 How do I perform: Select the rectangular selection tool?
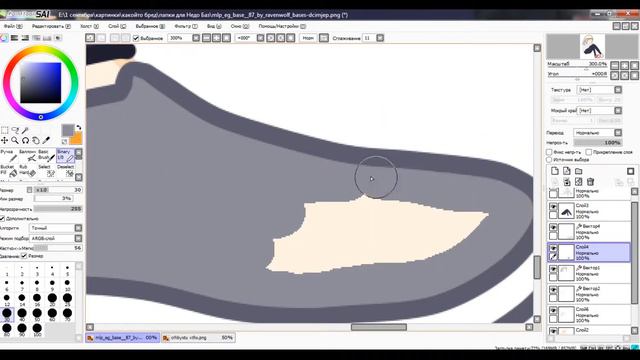4,130
